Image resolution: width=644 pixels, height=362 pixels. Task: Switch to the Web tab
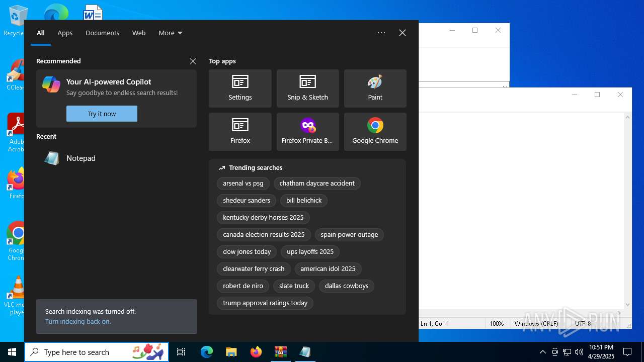coord(139,33)
